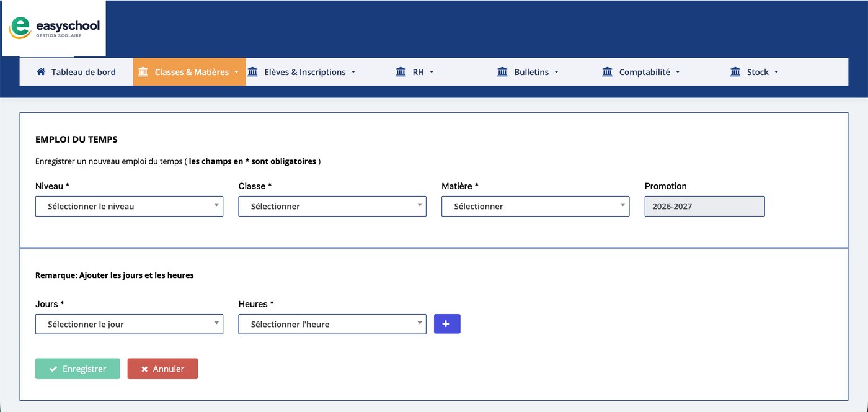Image resolution: width=868 pixels, height=412 pixels.
Task: Click the Jours * label
Action: (x=50, y=304)
